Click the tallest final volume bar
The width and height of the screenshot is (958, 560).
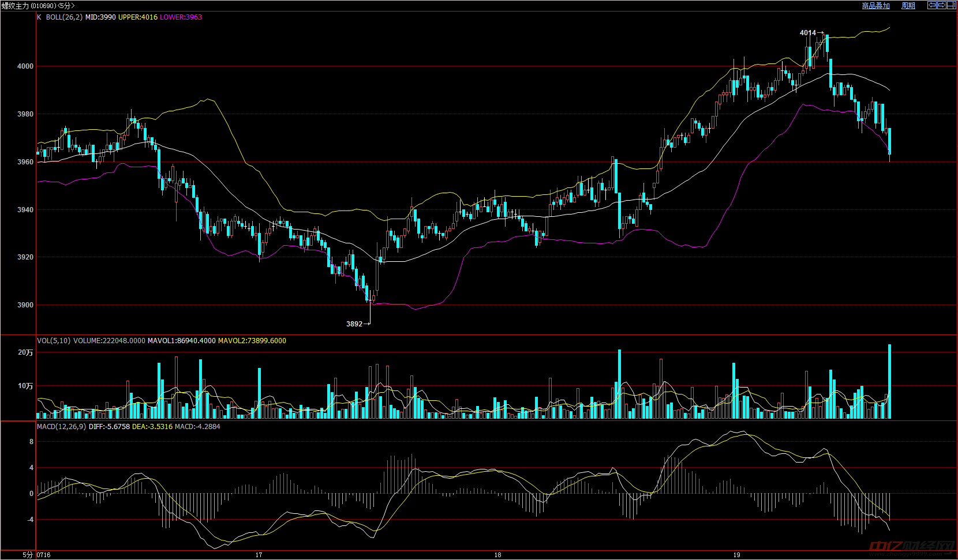coord(890,381)
